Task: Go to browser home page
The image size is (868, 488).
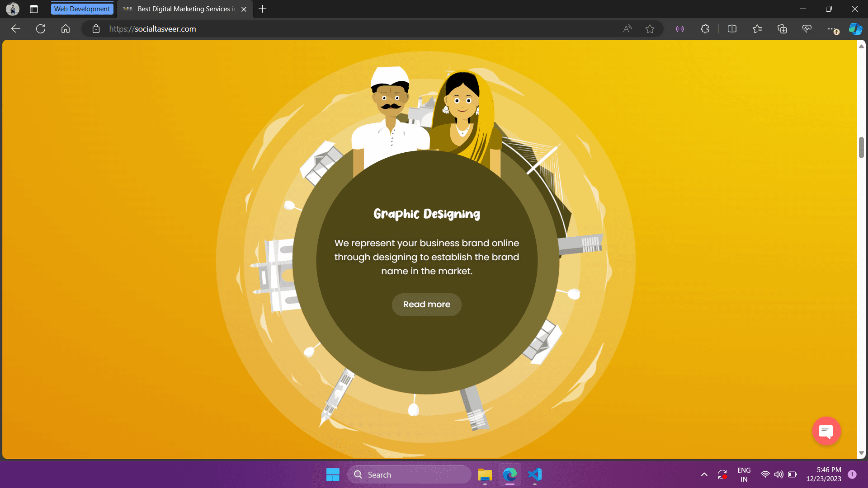Action: tap(66, 29)
